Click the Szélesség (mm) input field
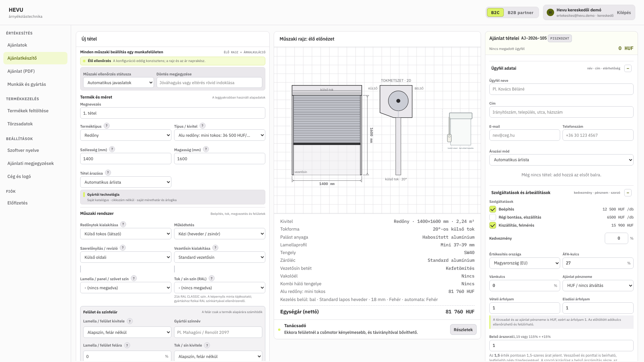644x362 pixels. (126, 159)
